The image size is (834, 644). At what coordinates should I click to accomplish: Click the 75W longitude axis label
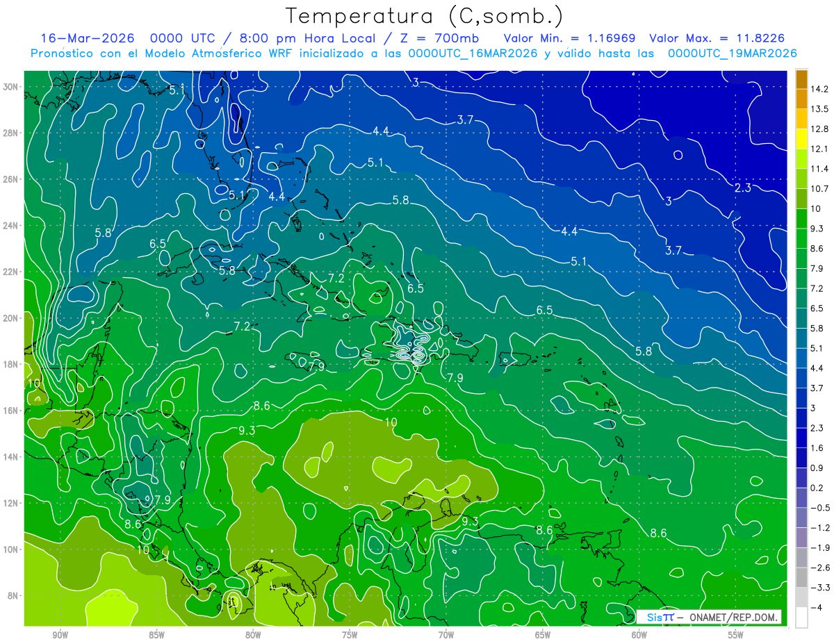pos(350,635)
